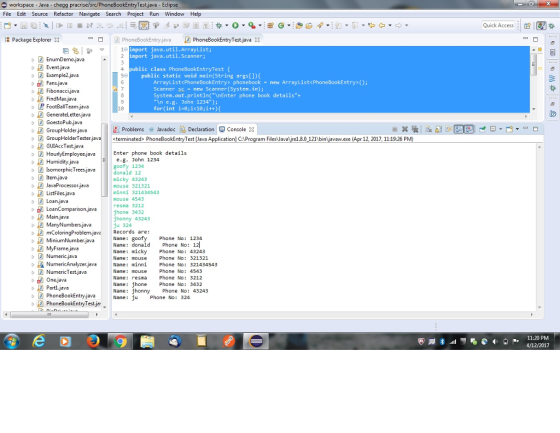Click the New file toolbar icon
560x433 pixels.
[x=8, y=25]
